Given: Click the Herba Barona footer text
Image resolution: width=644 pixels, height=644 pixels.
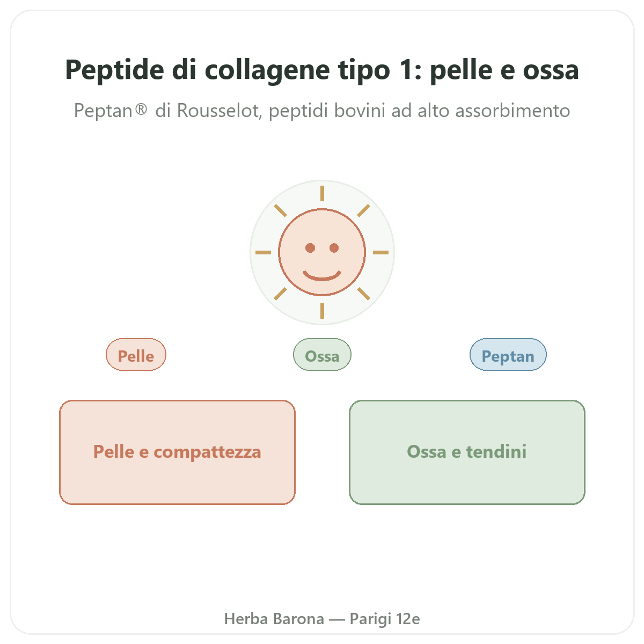Looking at the screenshot, I should 322,619.
